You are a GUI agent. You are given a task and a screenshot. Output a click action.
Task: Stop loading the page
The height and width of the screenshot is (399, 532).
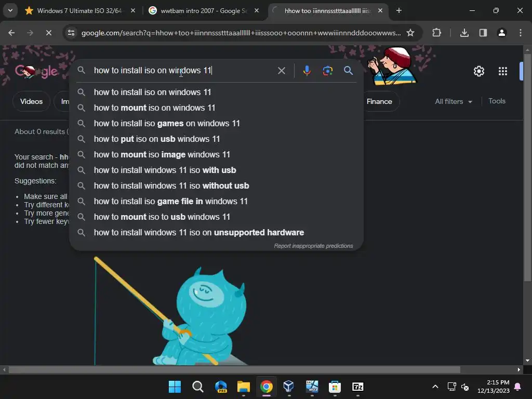coord(48,33)
